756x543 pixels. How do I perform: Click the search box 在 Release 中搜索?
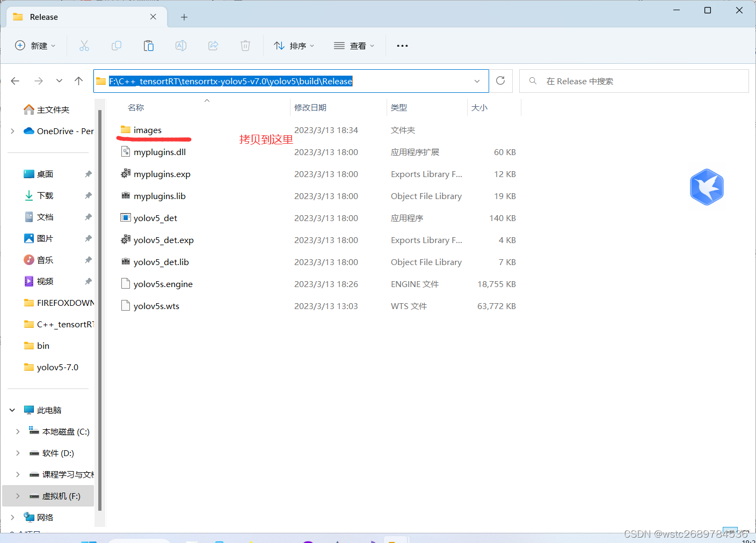click(x=634, y=81)
